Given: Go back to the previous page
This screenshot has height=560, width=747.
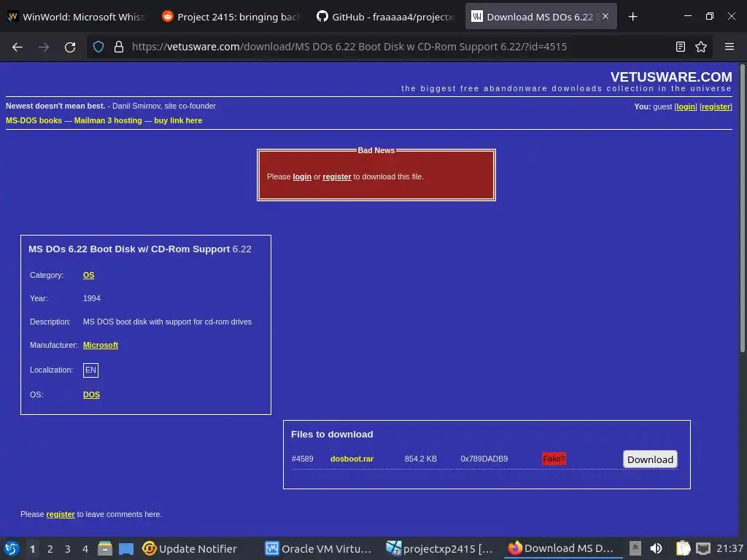Looking at the screenshot, I should pyautogui.click(x=18, y=47).
